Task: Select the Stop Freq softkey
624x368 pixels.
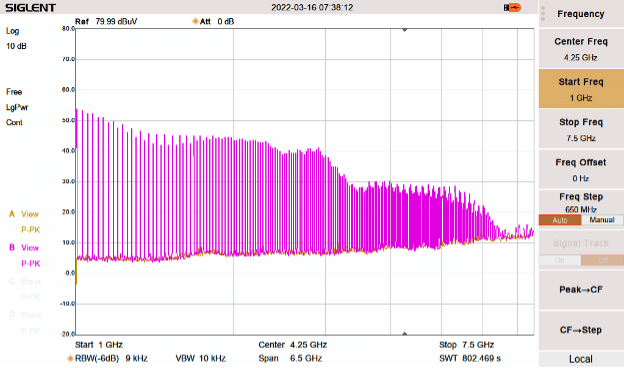Action: coord(581,129)
